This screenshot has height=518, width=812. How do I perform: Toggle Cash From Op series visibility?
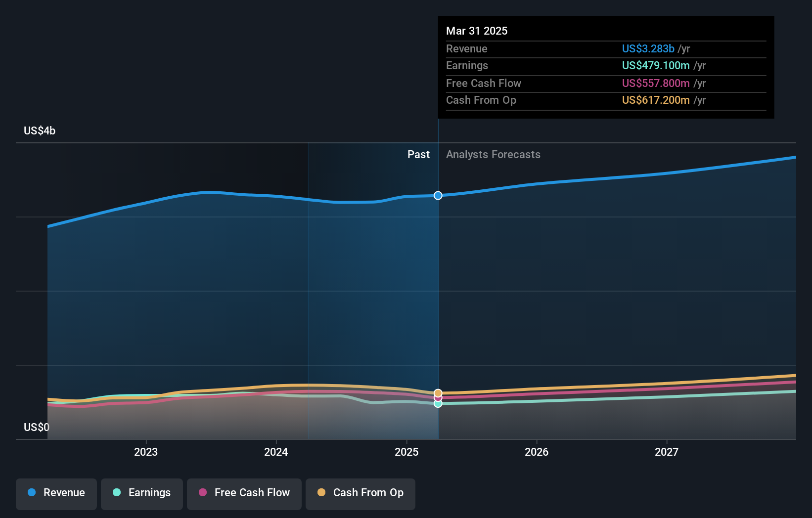(x=360, y=493)
